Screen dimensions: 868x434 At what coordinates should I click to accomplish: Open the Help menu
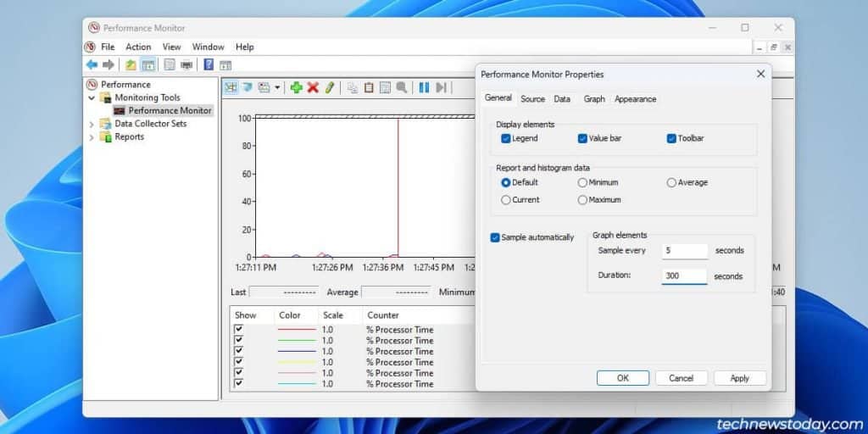coord(245,47)
